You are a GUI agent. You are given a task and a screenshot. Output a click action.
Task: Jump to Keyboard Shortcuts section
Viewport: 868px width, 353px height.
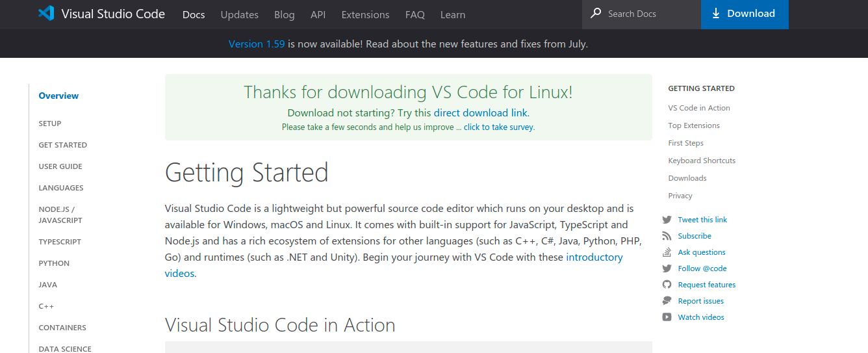pyautogui.click(x=702, y=161)
